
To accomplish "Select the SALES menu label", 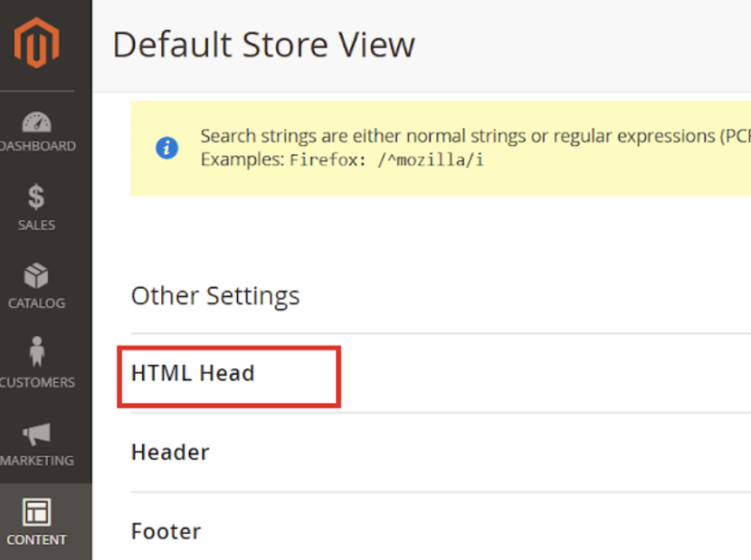I will [37, 225].
